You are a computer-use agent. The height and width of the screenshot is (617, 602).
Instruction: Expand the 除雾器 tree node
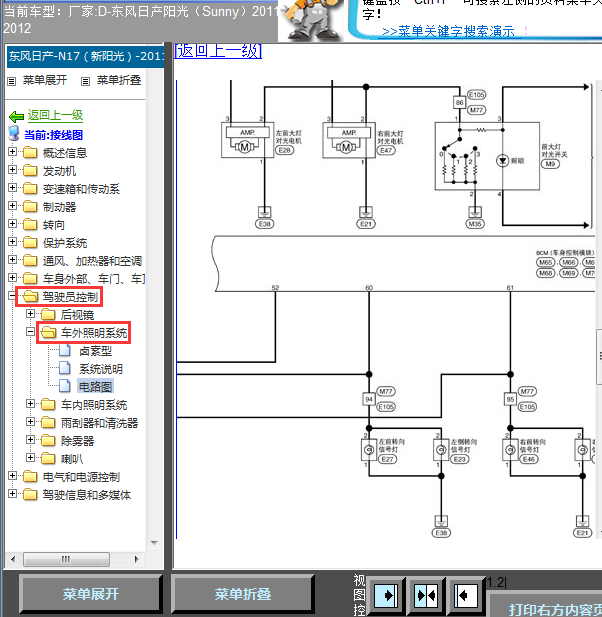(x=30, y=440)
